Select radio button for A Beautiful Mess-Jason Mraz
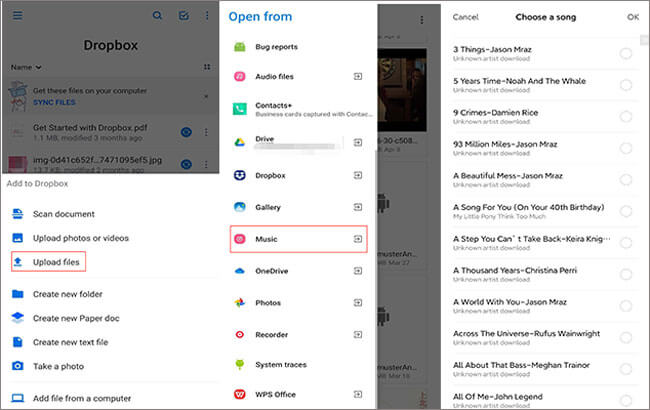 pyautogui.click(x=626, y=180)
